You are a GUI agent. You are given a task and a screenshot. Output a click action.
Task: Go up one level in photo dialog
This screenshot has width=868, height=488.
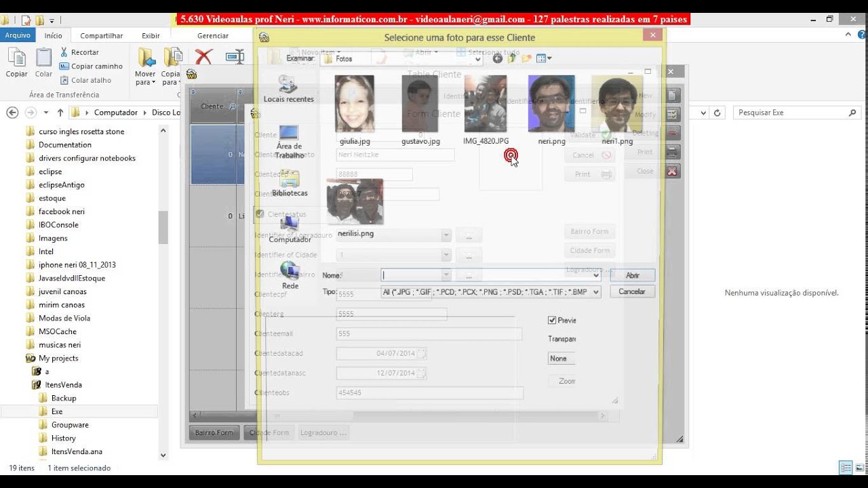coord(512,59)
